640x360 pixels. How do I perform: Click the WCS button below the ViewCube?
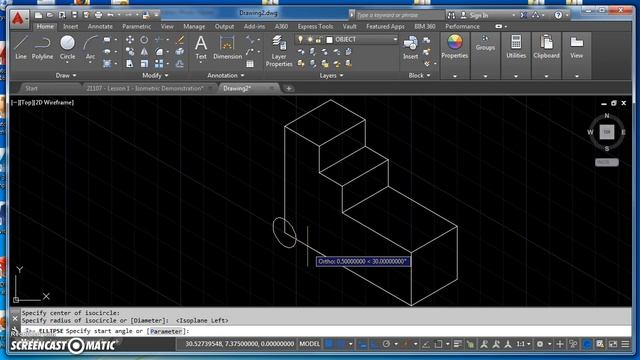607,162
